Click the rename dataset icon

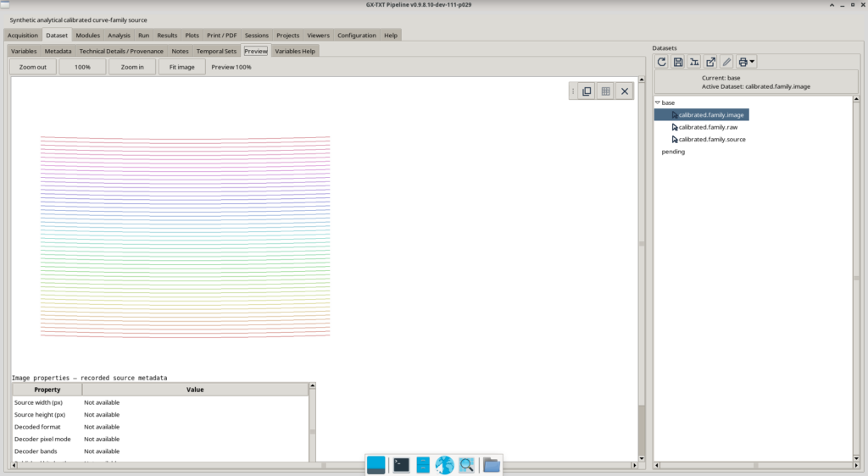694,62
